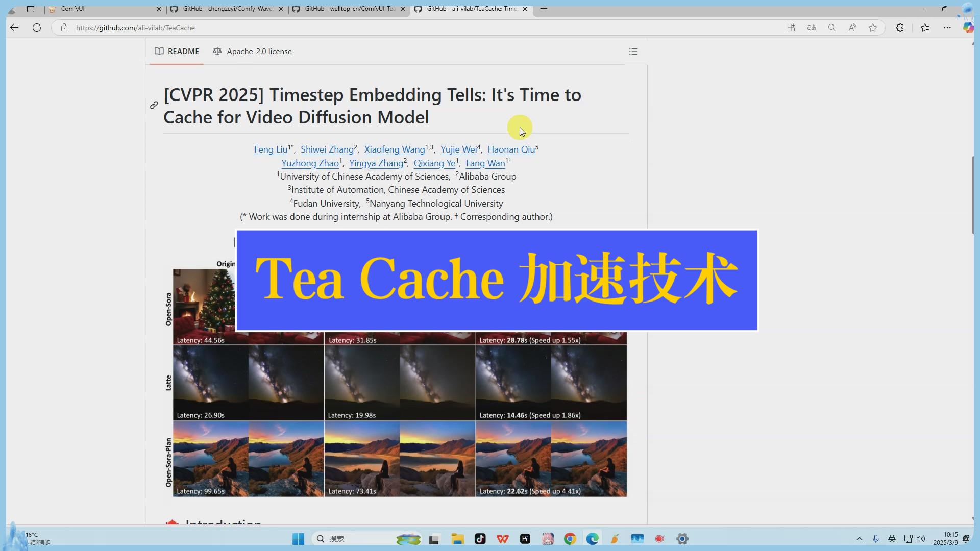Open the Xiaofeng Wang author link
980x551 pixels.
coord(394,149)
